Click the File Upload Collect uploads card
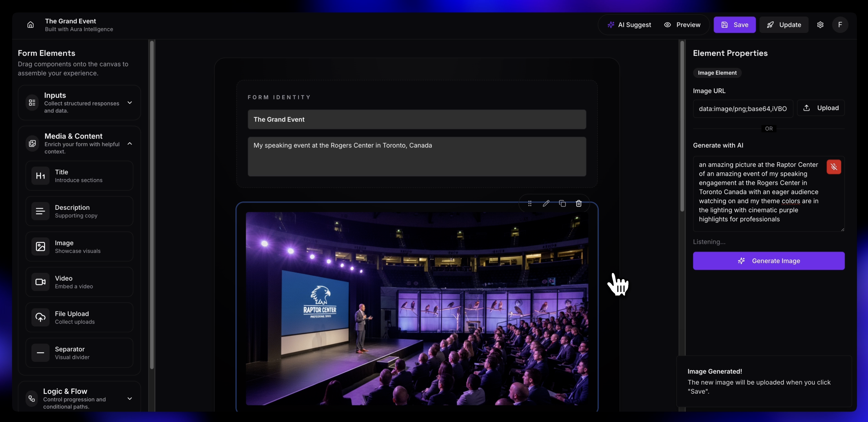 79,317
